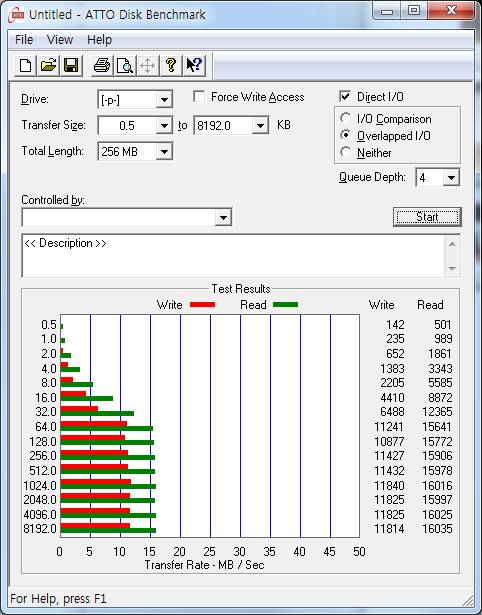Image resolution: width=482 pixels, height=615 pixels.
Task: Maximize the ATTO Disk Benchmark window
Action: [x=414, y=11]
